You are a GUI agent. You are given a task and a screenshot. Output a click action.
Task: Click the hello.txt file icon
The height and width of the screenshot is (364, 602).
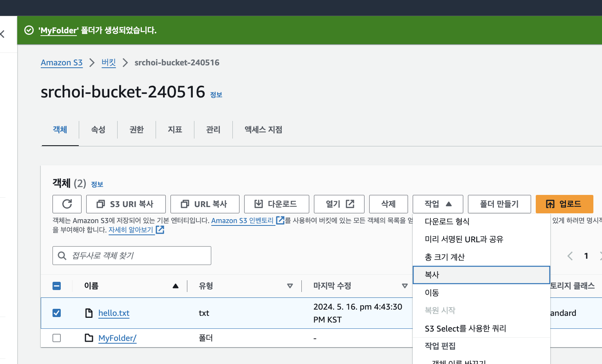click(x=89, y=313)
